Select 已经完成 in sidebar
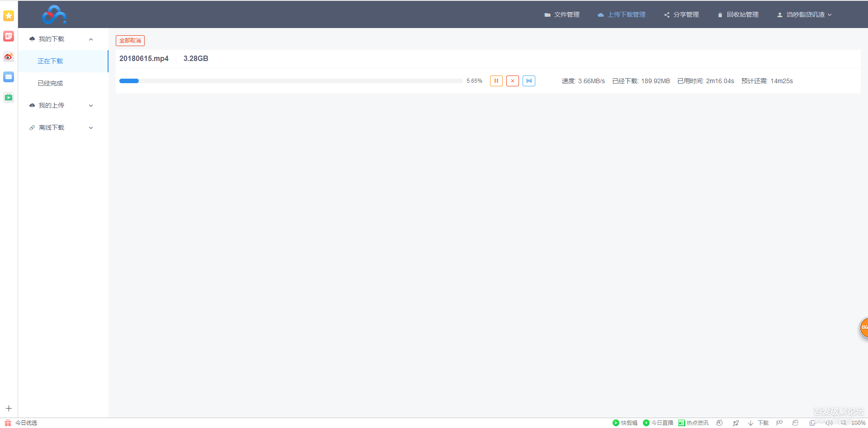The height and width of the screenshot is (428, 868). point(63,83)
